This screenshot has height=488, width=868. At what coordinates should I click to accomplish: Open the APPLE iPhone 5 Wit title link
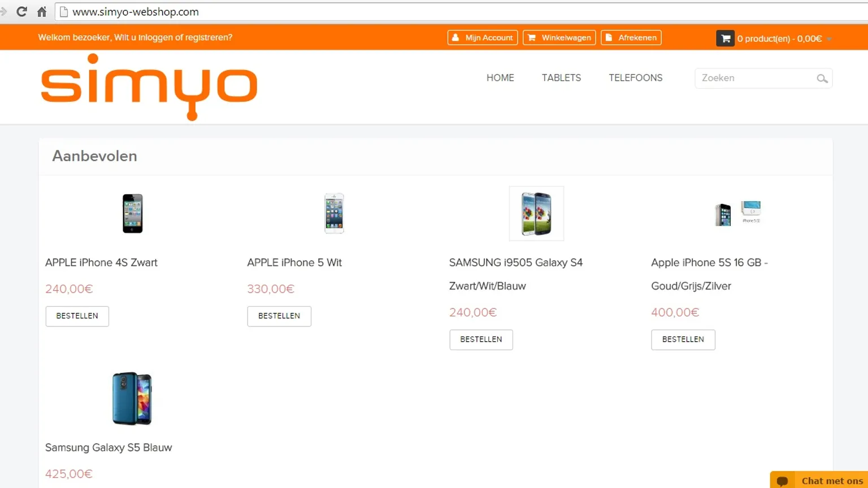(294, 263)
